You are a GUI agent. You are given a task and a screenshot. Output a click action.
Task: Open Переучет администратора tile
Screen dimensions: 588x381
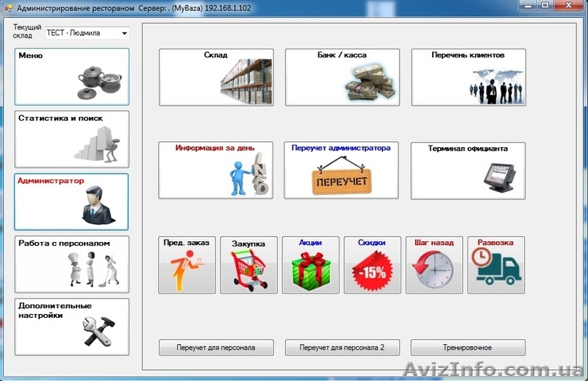click(341, 170)
